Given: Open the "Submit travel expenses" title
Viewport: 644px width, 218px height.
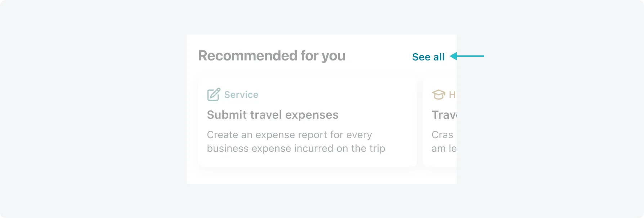Looking at the screenshot, I should (x=273, y=115).
